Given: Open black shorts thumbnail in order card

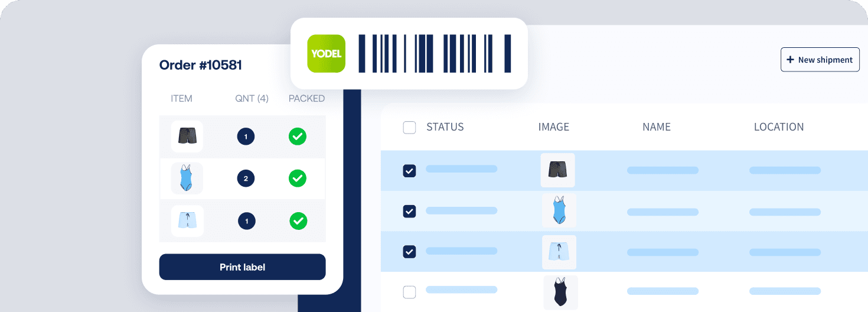Looking at the screenshot, I should 187,136.
